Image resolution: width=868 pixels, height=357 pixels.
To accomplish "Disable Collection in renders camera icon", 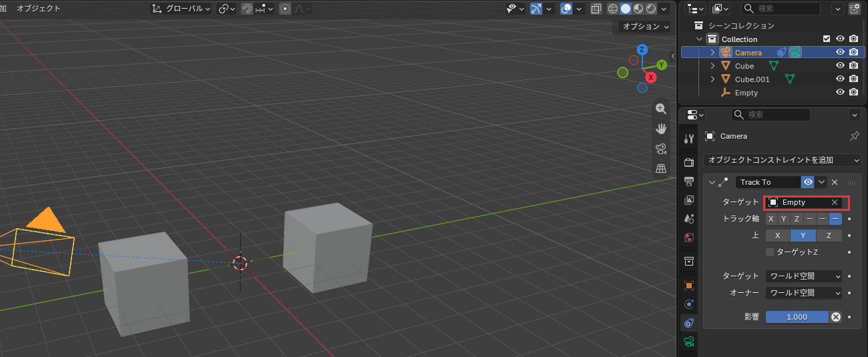I will (853, 39).
